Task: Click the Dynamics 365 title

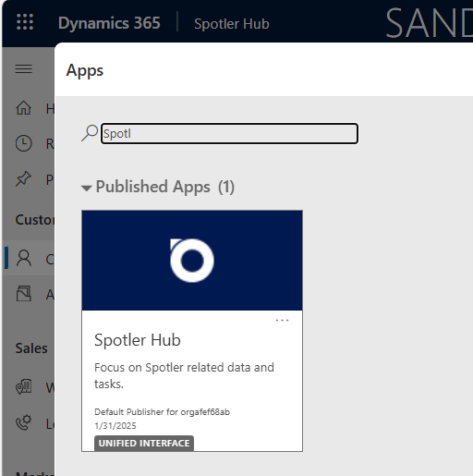Action: (109, 23)
